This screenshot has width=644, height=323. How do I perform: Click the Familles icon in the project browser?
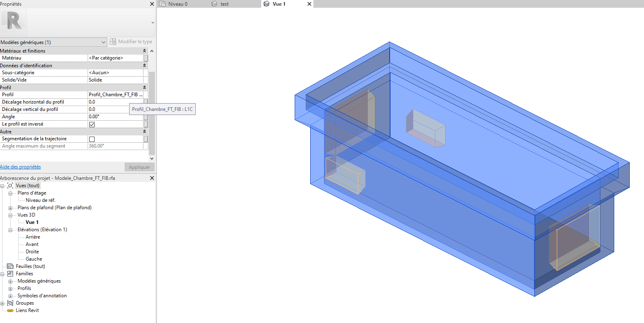point(10,274)
